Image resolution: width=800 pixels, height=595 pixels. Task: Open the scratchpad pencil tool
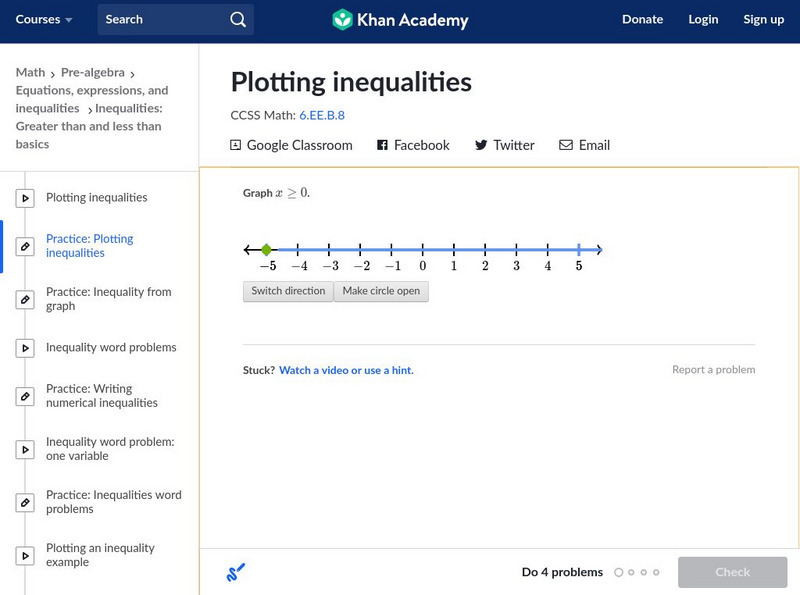[236, 573]
